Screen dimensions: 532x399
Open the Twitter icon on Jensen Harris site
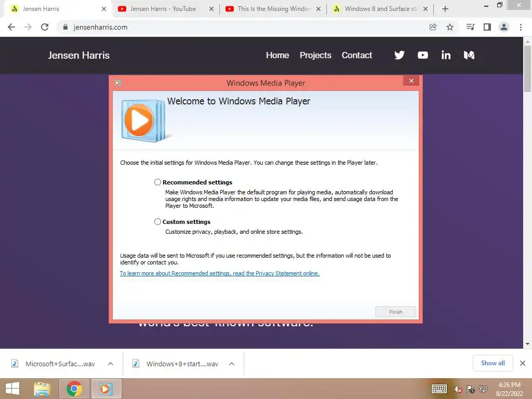(x=400, y=55)
